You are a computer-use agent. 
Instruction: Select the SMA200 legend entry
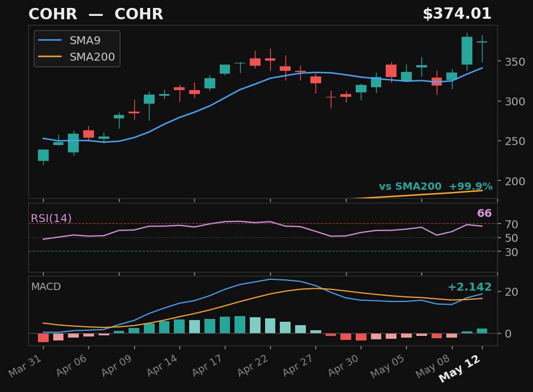76,57
